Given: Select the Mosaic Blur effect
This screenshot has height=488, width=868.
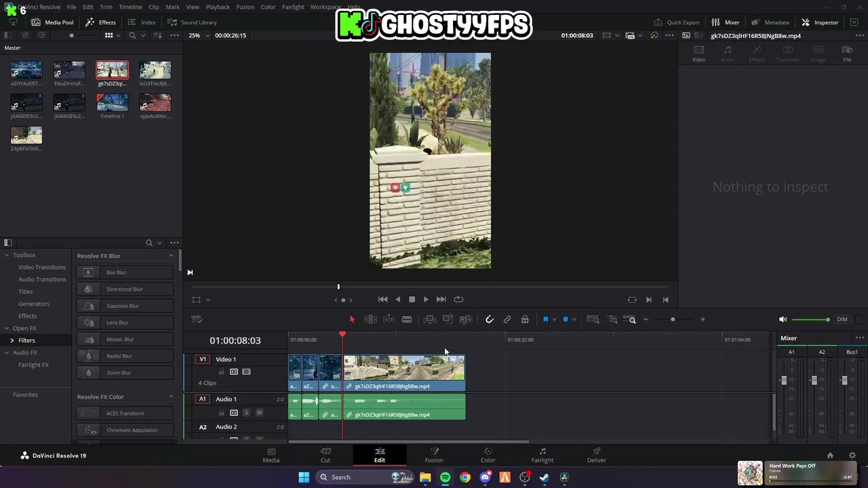Looking at the screenshot, I should pos(125,339).
